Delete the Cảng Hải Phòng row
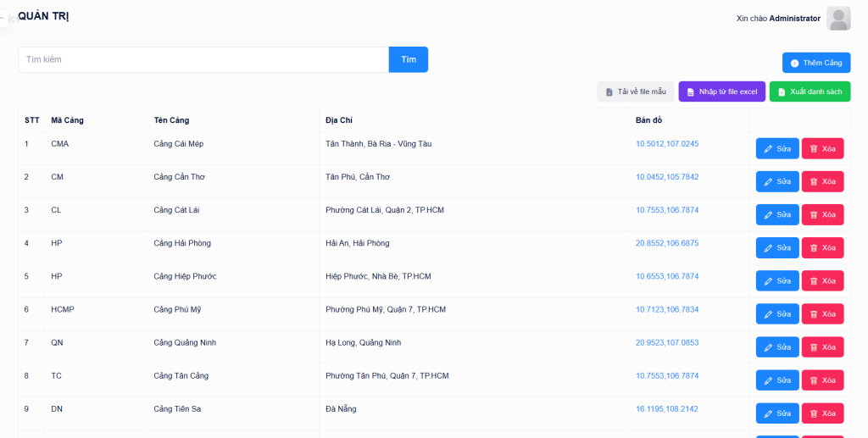Viewport: 868px width, 438px height. tap(822, 247)
